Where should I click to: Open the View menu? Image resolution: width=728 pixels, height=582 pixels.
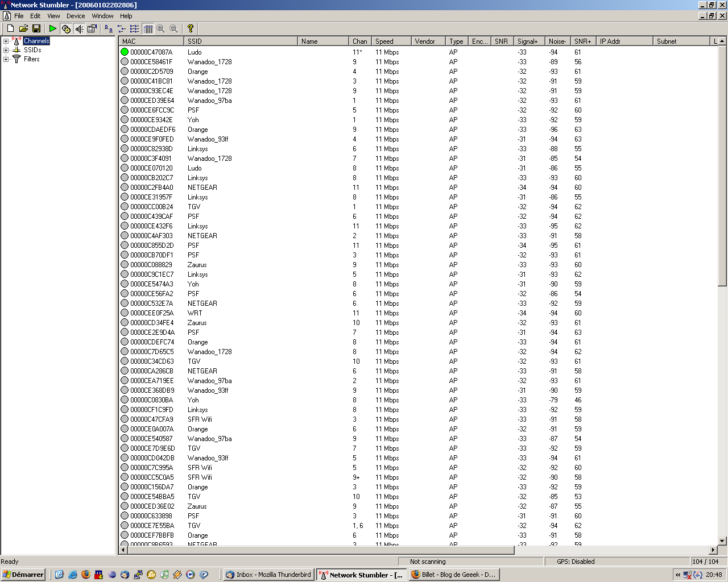53,16
